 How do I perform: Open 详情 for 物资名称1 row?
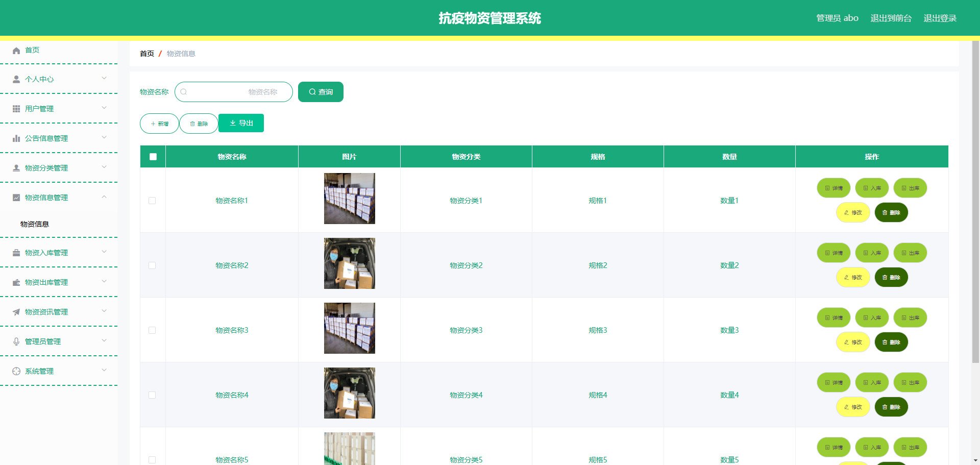(x=834, y=188)
